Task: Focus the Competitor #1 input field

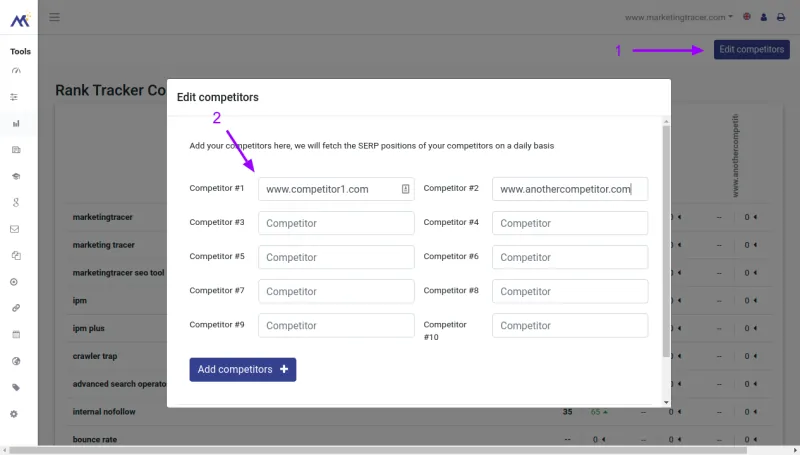Action: (336, 189)
